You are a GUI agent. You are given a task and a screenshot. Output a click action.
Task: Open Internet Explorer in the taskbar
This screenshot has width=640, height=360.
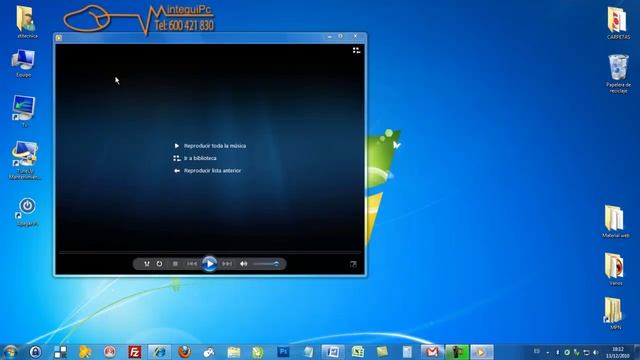(x=159, y=352)
